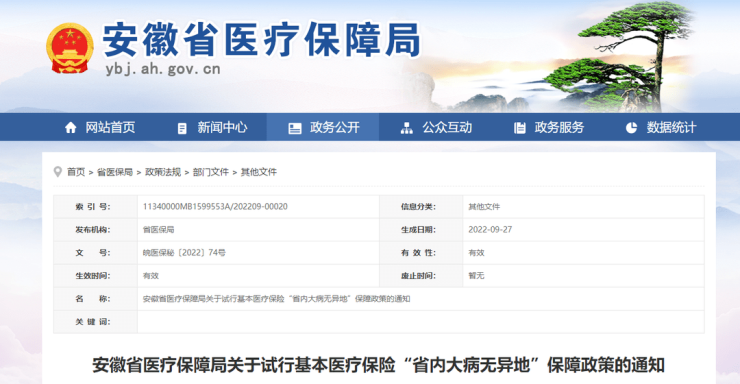The height and width of the screenshot is (384, 740).
Task: Open the 数据统计 navigation item
Action: click(x=660, y=127)
